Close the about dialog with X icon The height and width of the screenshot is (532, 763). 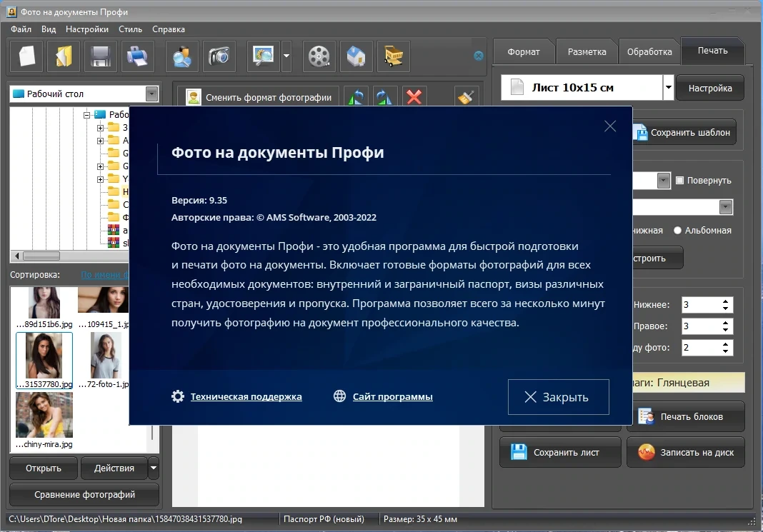click(x=610, y=126)
